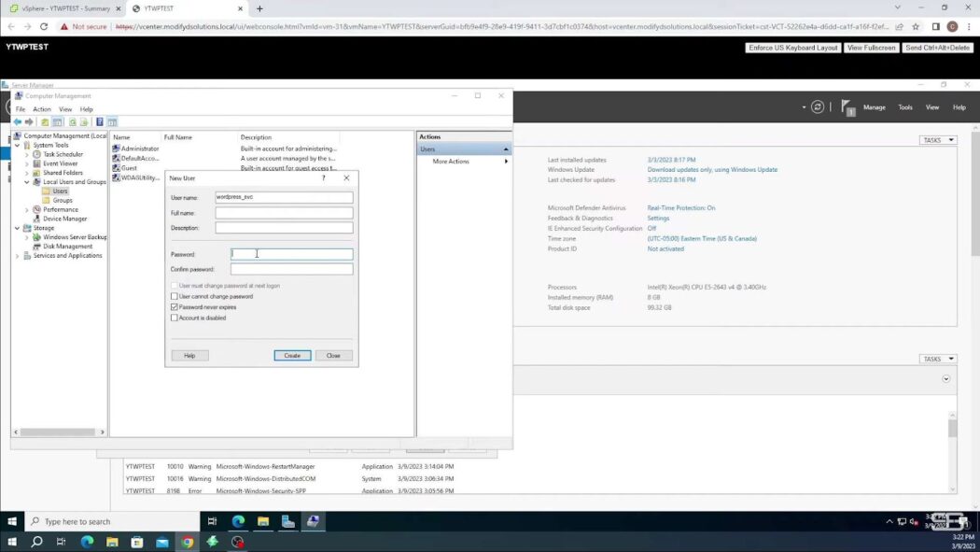
Task: Open the Tools menu in Server Manager
Action: (x=905, y=107)
